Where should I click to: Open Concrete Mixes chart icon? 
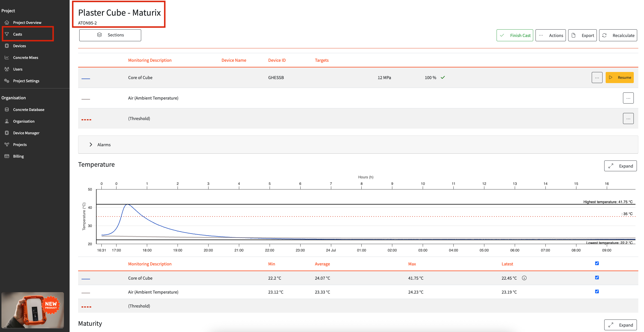pos(7,57)
